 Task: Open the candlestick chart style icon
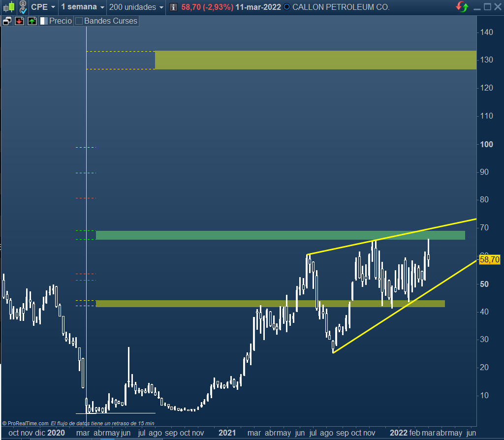point(9,7)
